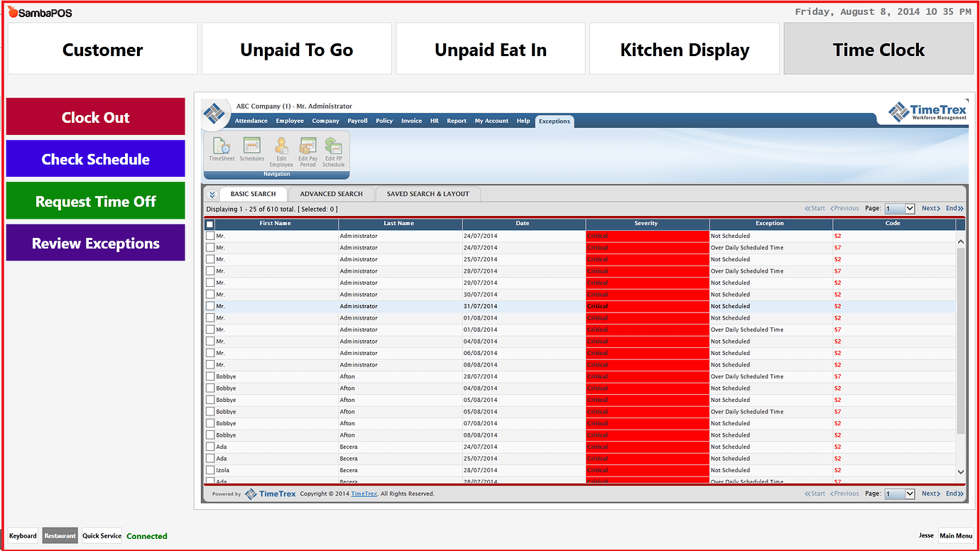Open the Payroll menu

tap(357, 121)
